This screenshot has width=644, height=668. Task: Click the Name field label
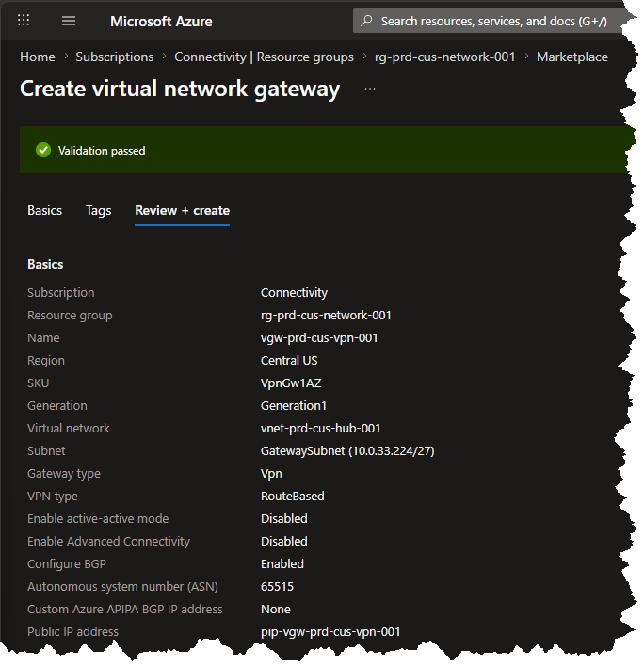tap(43, 338)
